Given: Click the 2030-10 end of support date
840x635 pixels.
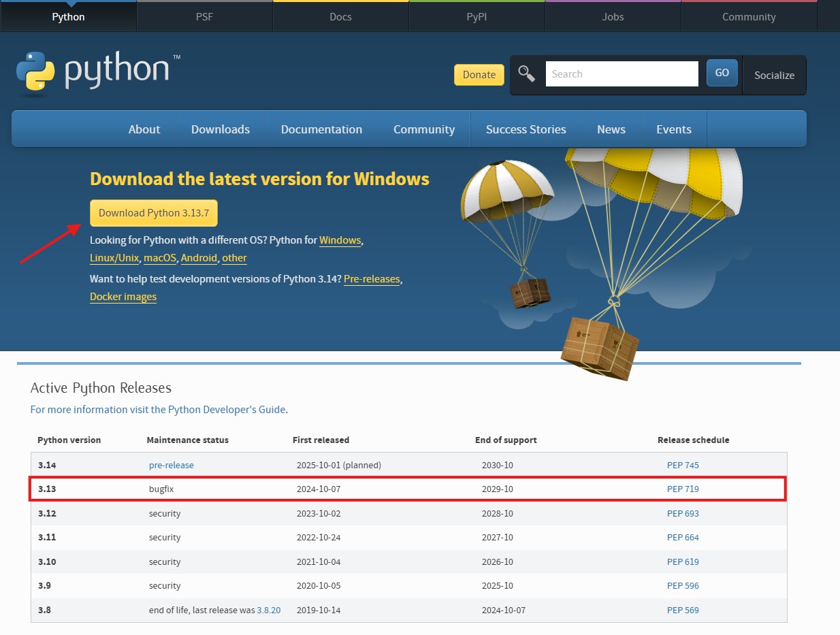Looking at the screenshot, I should click(497, 466).
